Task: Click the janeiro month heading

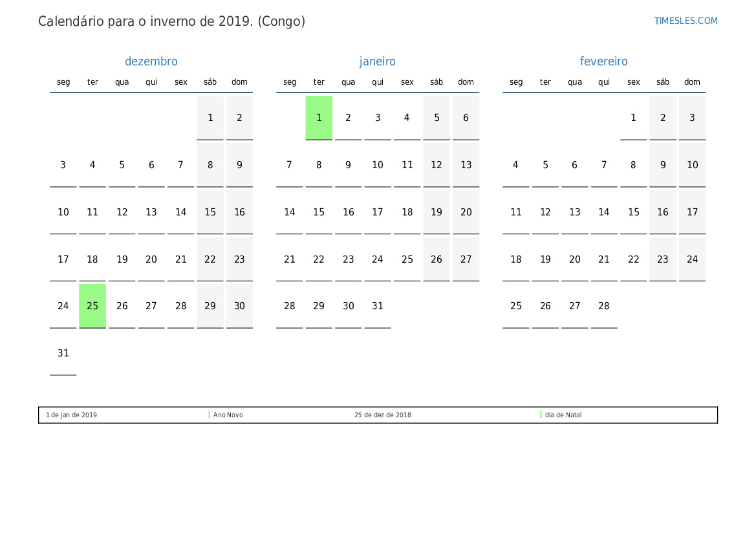Action: [x=377, y=61]
